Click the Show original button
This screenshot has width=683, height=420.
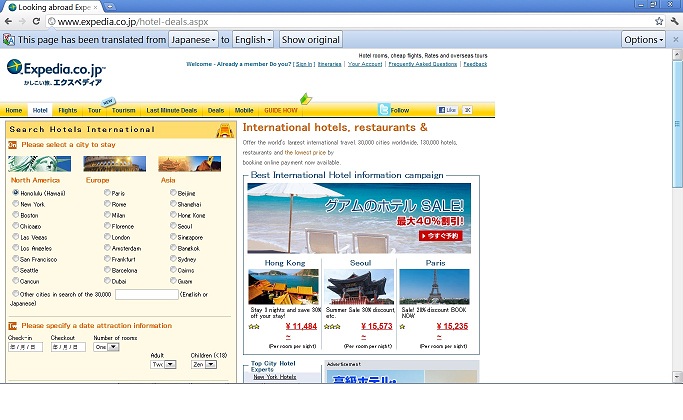click(x=311, y=40)
